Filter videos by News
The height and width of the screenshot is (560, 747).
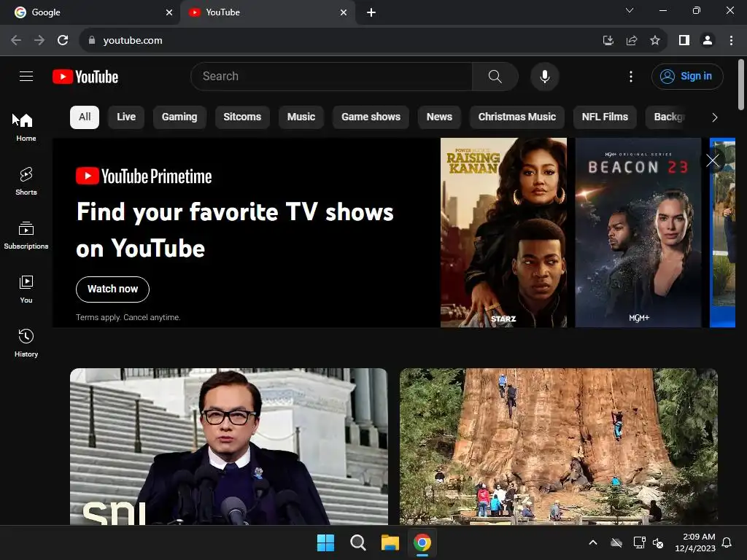pyautogui.click(x=439, y=117)
